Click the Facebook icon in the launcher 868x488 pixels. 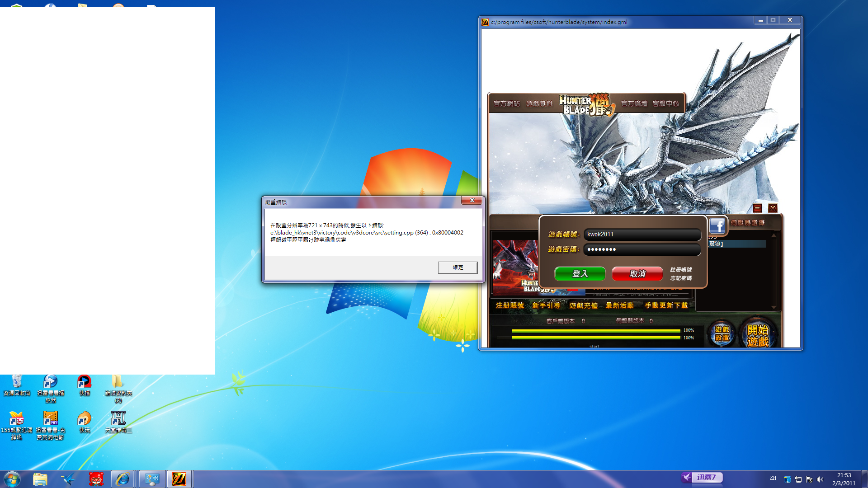click(x=717, y=225)
